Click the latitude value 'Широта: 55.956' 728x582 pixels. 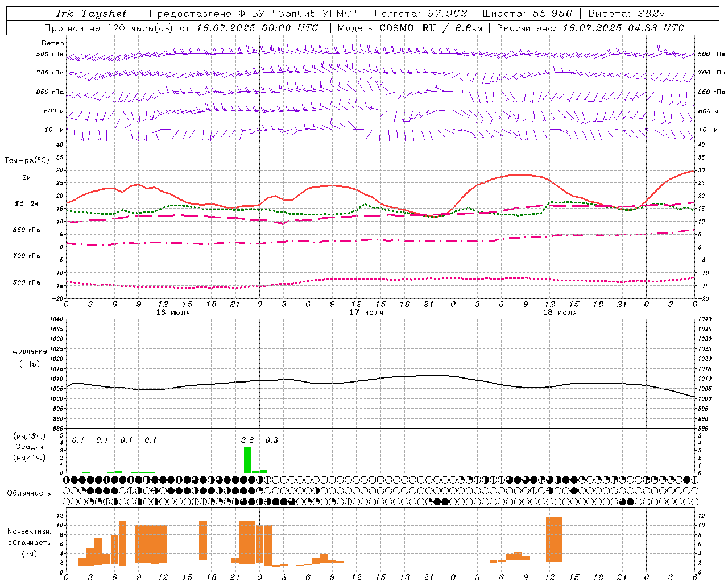point(527,14)
